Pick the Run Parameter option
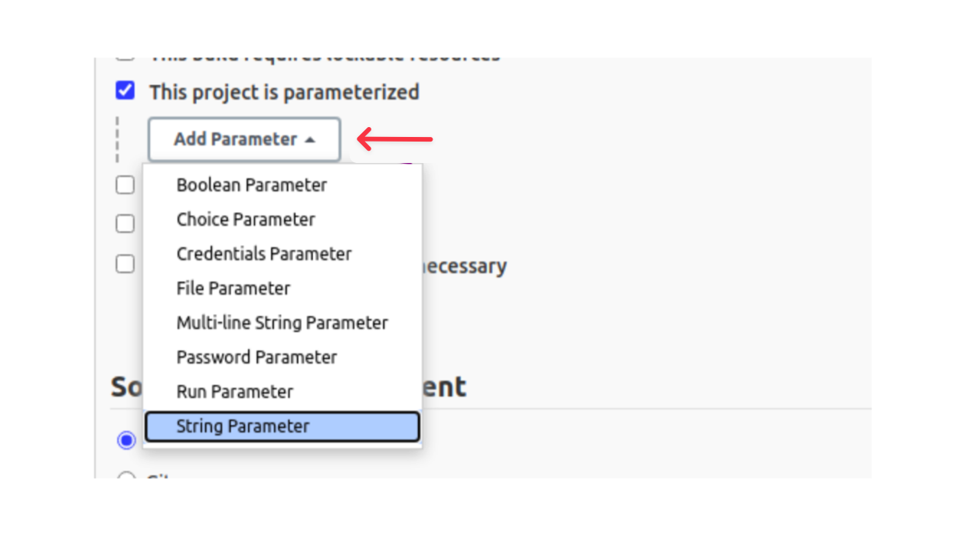The height and width of the screenshot is (551, 980). click(235, 392)
